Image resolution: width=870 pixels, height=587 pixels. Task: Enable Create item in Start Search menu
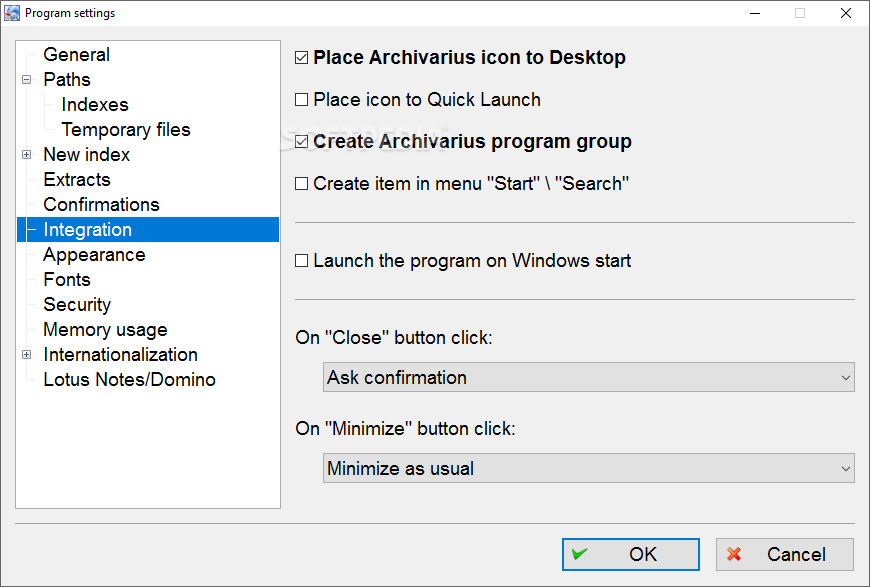coord(301,184)
